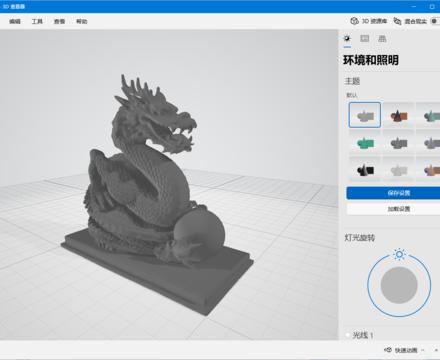
Task: Open the 3D 资源库 library icon
Action: click(x=354, y=21)
